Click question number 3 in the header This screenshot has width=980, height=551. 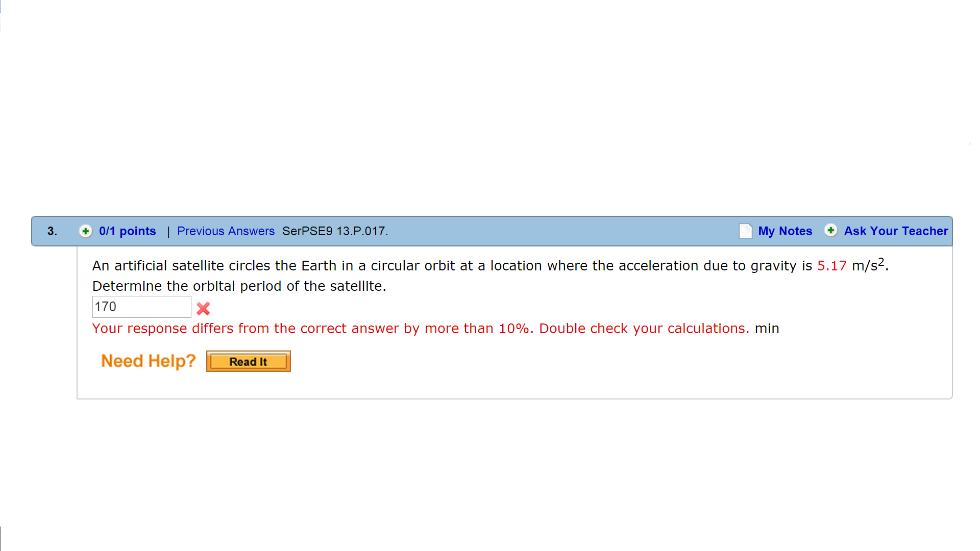point(52,231)
